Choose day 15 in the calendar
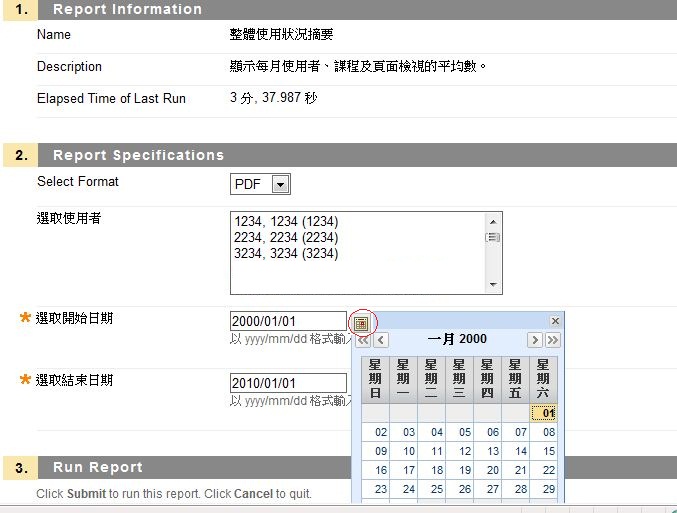The image size is (677, 513). [x=548, y=451]
